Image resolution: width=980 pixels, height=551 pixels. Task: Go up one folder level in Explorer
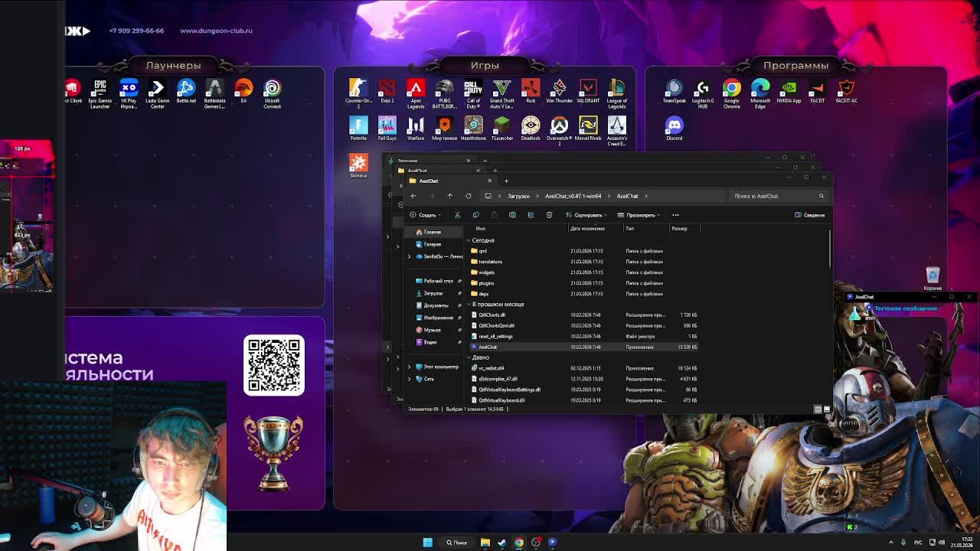pos(450,196)
